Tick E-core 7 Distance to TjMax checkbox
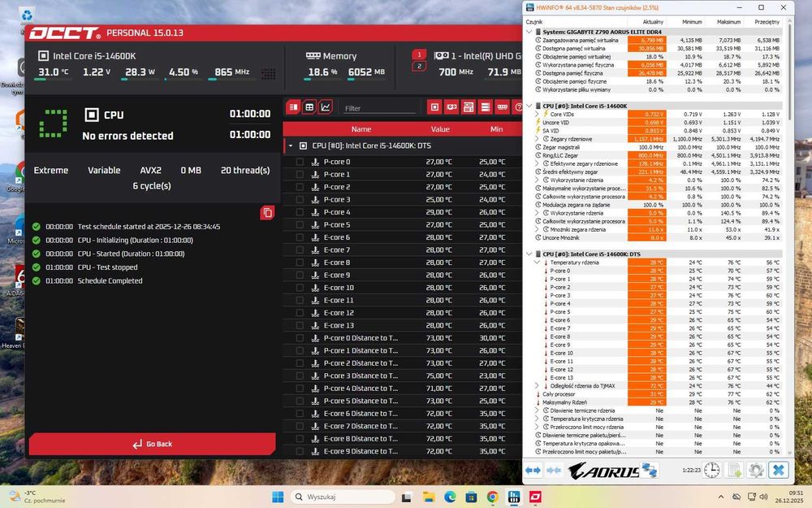Image resolution: width=812 pixels, height=508 pixels. click(300, 426)
